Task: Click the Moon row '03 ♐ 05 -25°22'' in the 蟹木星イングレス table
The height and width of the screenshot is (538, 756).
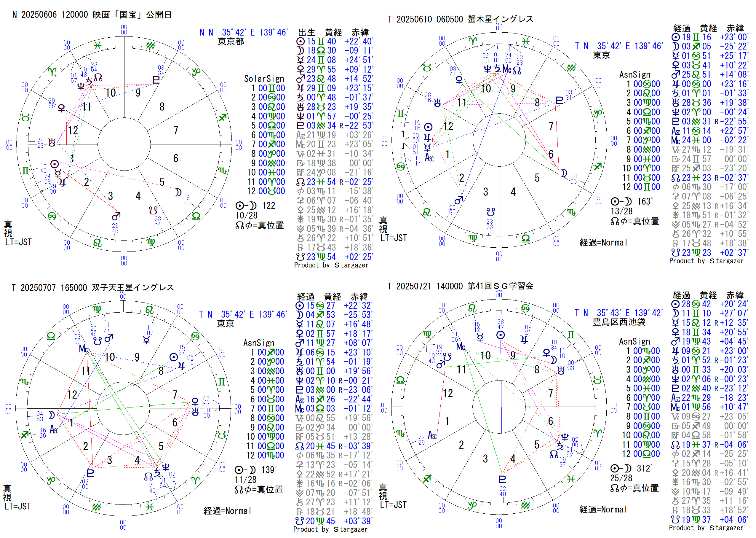Action: (710, 46)
